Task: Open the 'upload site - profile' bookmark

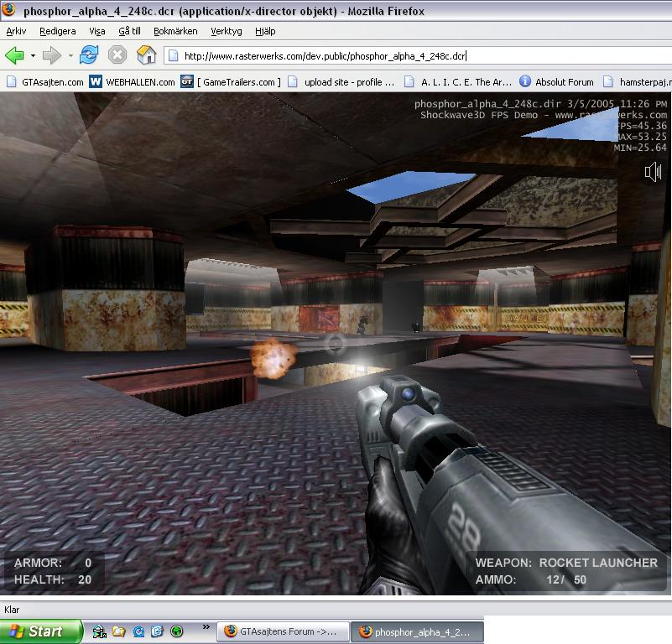Action: (341, 82)
